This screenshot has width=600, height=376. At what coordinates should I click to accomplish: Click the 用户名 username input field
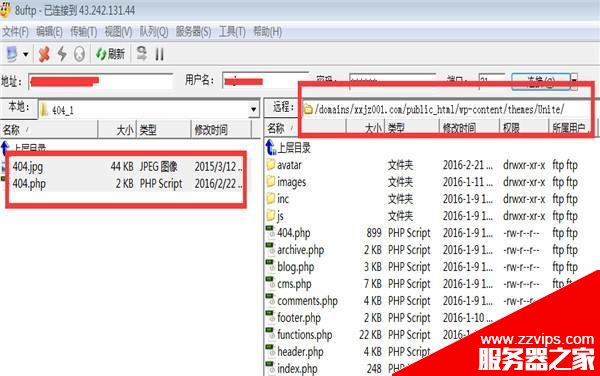pos(265,80)
